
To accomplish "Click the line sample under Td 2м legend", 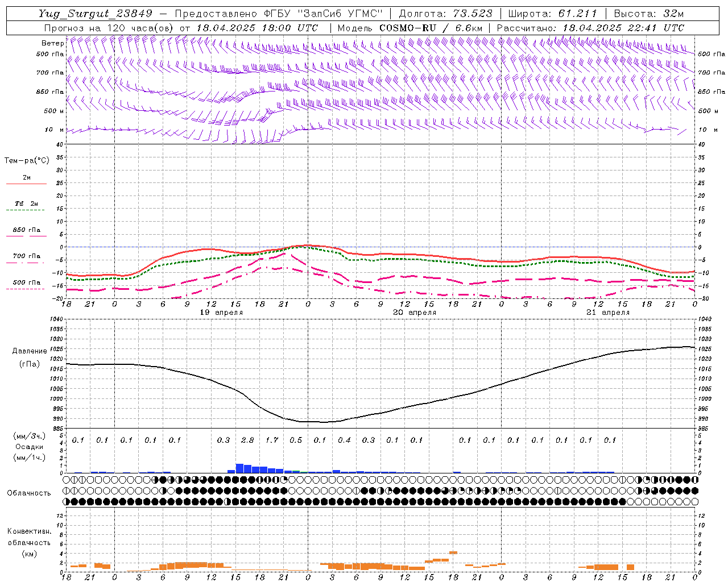I will (25, 210).
